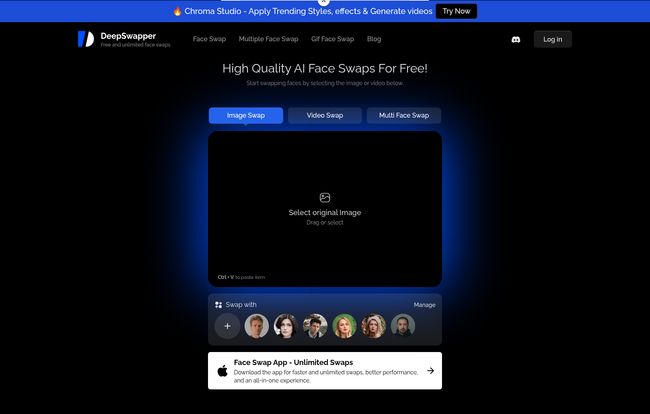Select the Image Swap tab

coord(246,115)
